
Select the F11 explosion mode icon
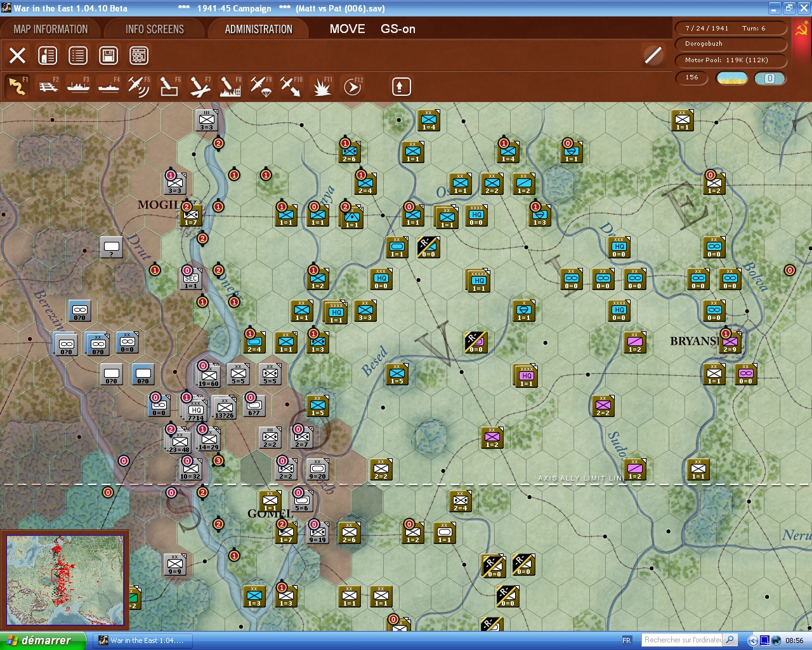point(322,86)
